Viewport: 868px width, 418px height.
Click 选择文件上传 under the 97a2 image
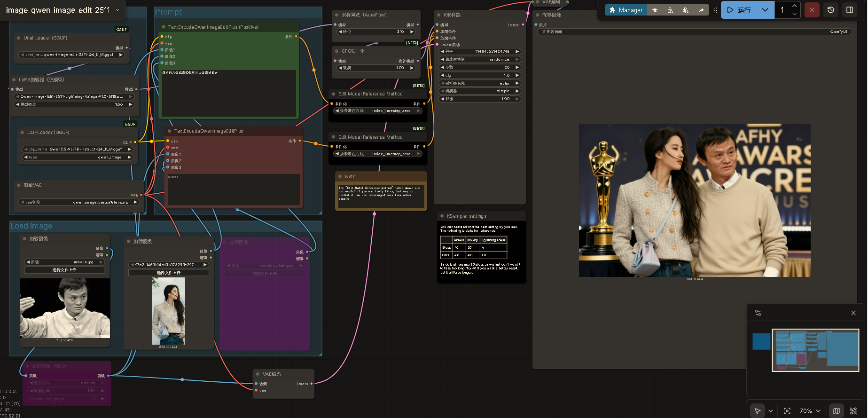[169, 273]
